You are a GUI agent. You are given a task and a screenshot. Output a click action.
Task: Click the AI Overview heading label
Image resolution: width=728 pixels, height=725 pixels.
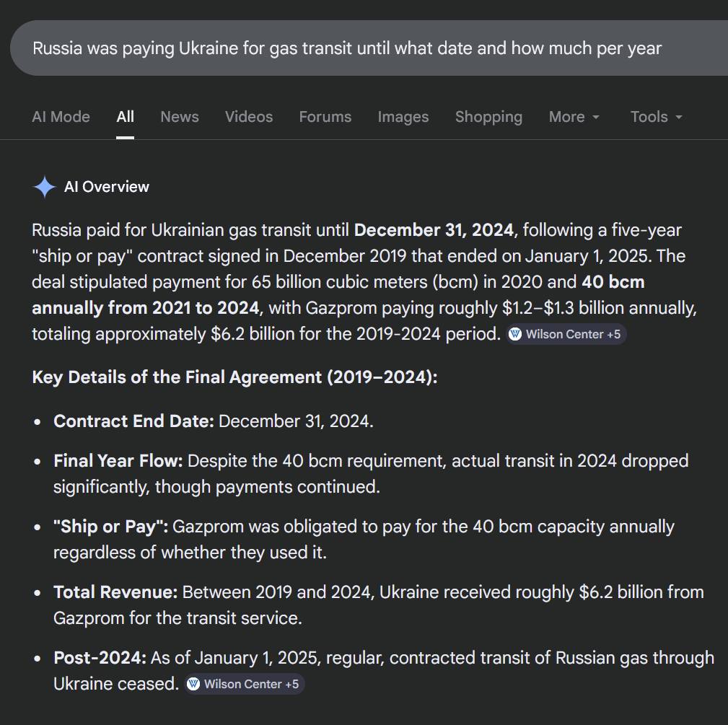coord(107,187)
